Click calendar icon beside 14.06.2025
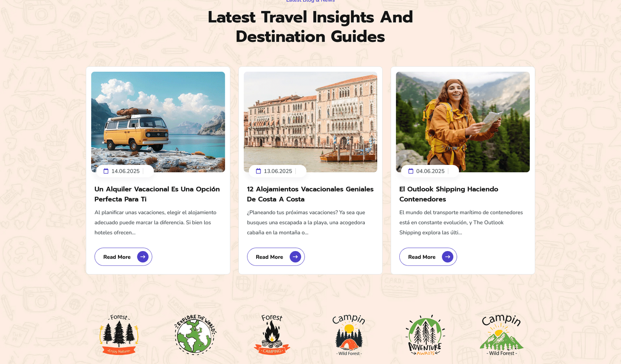The height and width of the screenshot is (364, 621). (x=106, y=171)
